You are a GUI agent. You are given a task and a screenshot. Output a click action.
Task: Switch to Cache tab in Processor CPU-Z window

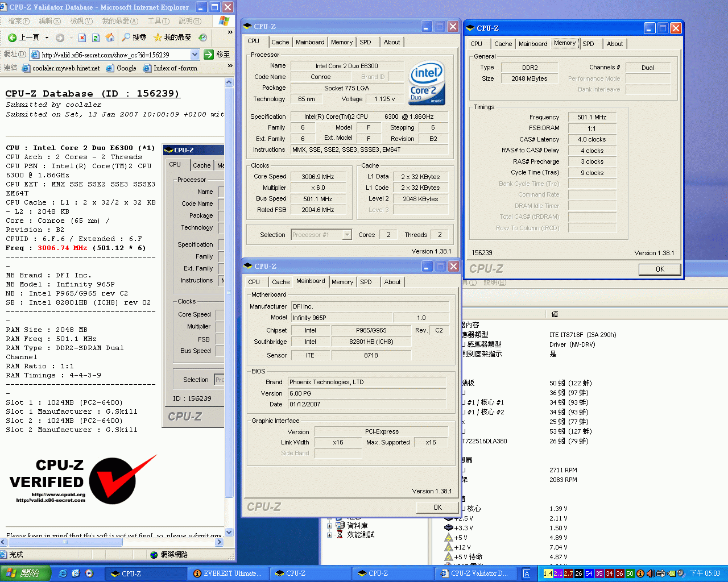[280, 42]
